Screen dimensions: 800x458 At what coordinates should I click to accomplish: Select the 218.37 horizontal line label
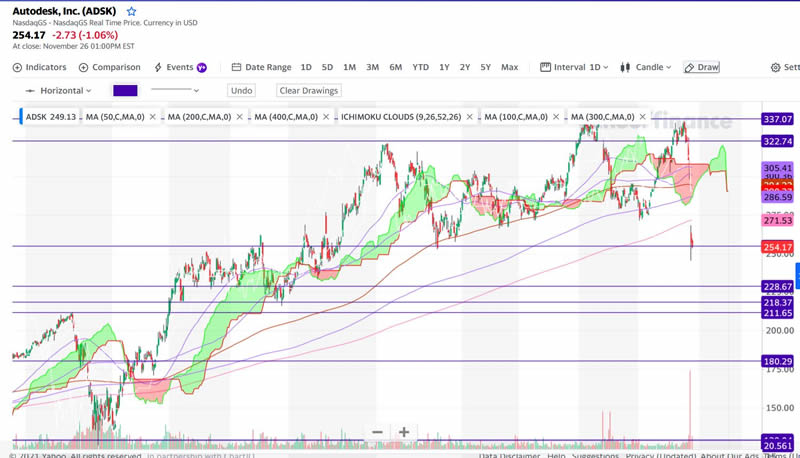pos(778,302)
